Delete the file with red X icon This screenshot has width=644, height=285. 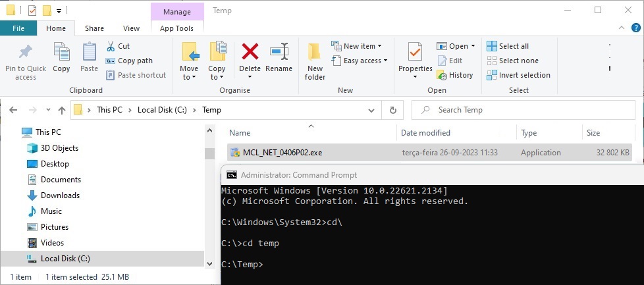(x=250, y=52)
